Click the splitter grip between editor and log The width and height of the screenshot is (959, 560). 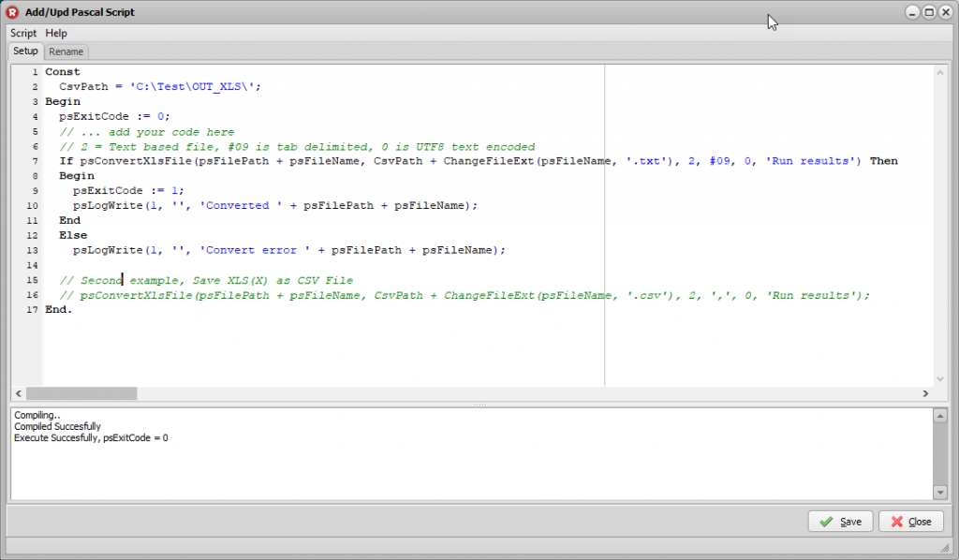point(479,405)
